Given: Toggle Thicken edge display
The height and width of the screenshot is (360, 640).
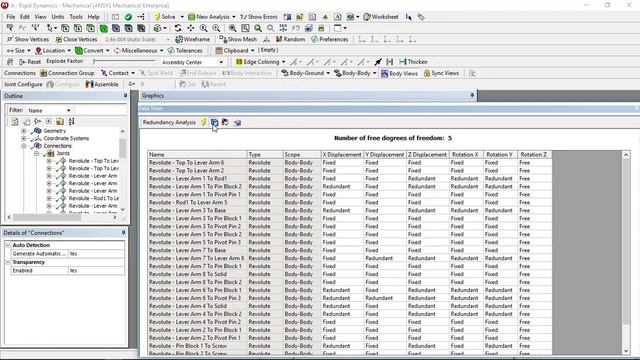Looking at the screenshot, I should [413, 62].
